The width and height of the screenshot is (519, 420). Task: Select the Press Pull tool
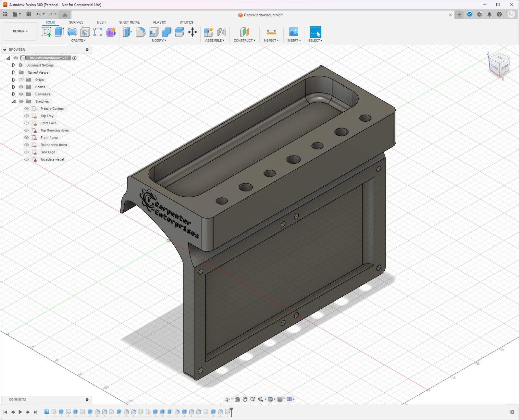pos(127,32)
